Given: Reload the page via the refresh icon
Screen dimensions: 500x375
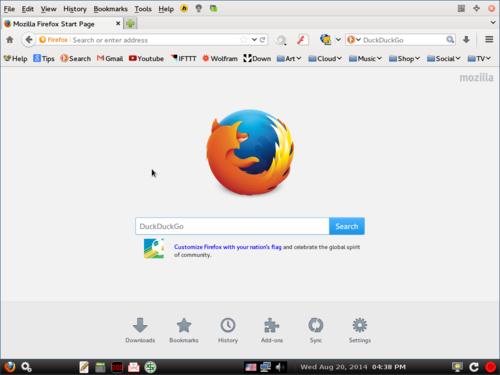Looking at the screenshot, I should point(263,40).
